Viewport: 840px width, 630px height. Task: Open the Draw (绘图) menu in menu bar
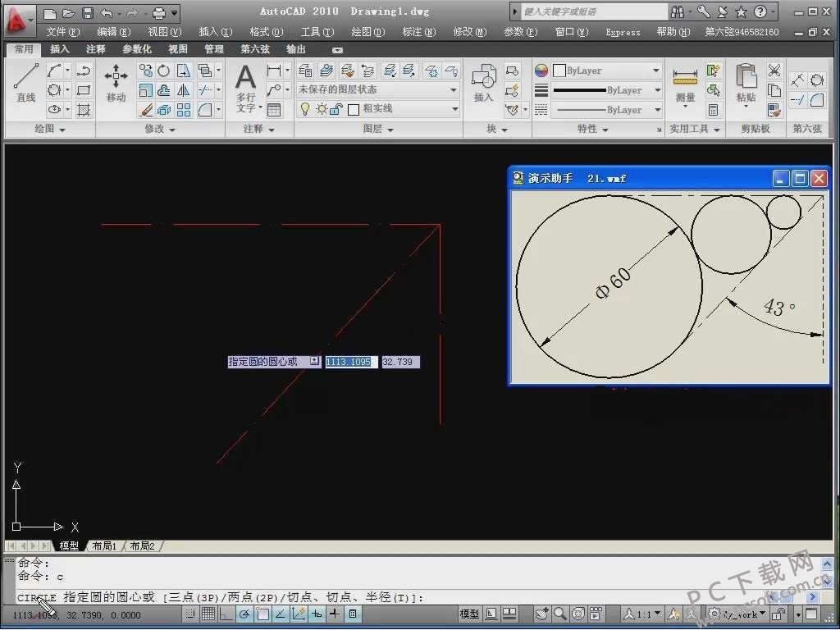pos(367,32)
